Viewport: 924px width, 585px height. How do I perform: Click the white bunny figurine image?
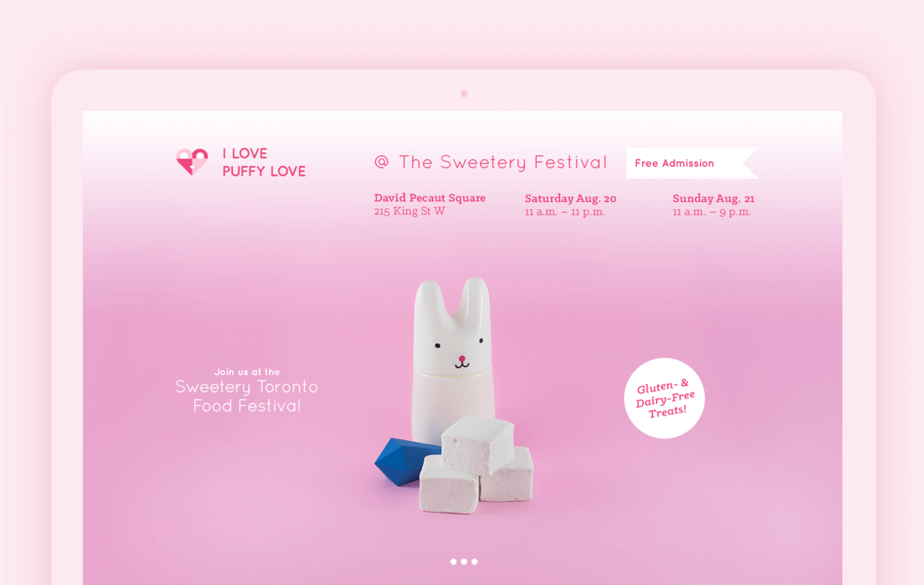click(x=453, y=357)
